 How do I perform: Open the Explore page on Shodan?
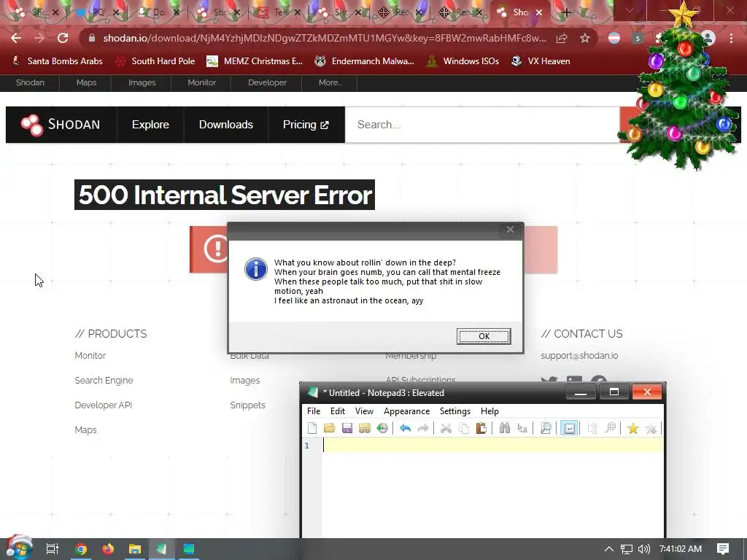point(150,125)
